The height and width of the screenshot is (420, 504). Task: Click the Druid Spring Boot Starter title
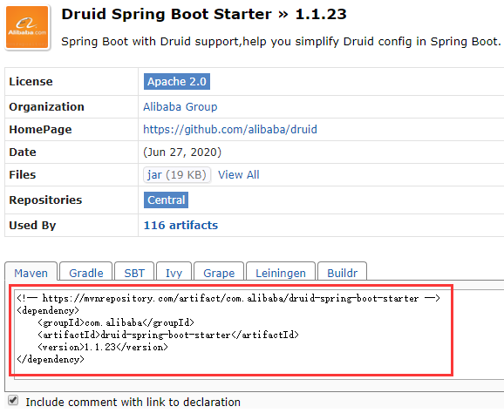[204, 15]
